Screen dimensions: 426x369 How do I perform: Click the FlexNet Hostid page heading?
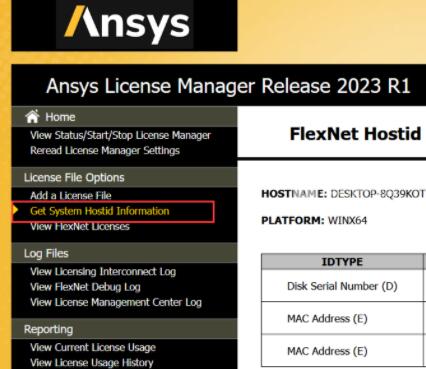click(x=355, y=134)
